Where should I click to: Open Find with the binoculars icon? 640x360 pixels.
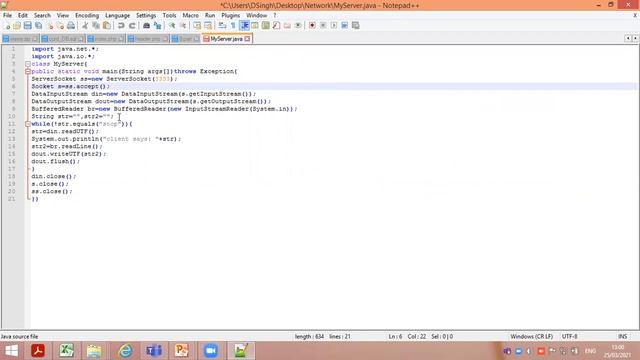pyautogui.click(x=146, y=25)
